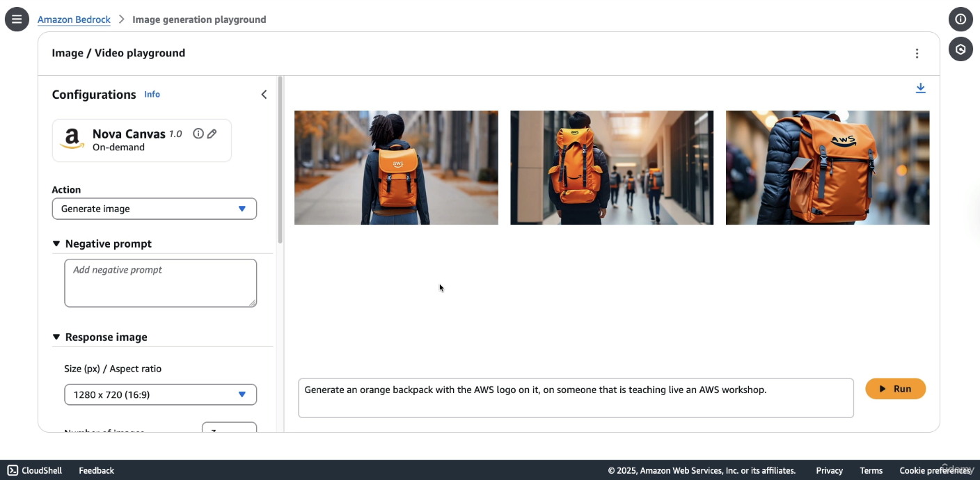Edit the selected Nova Canvas model

point(212,134)
